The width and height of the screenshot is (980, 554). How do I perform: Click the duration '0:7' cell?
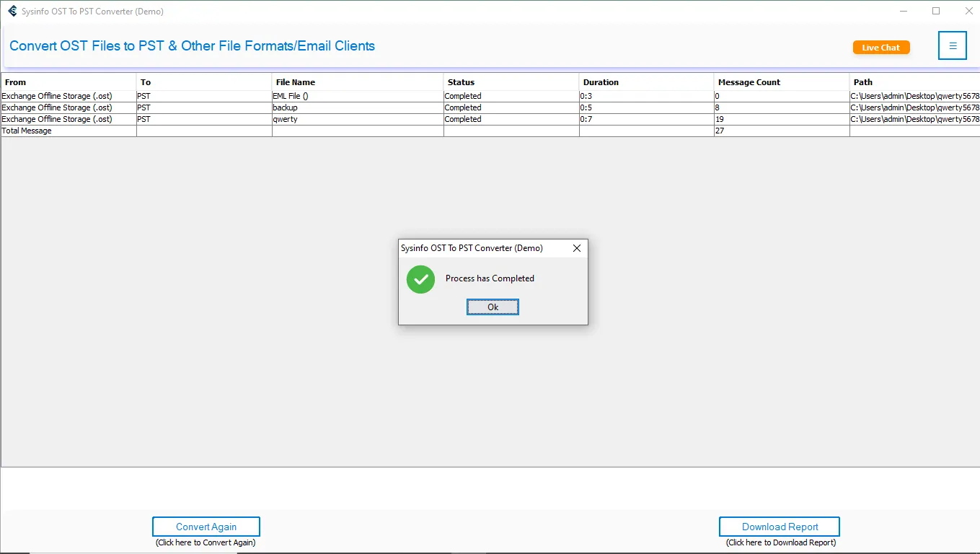point(647,119)
